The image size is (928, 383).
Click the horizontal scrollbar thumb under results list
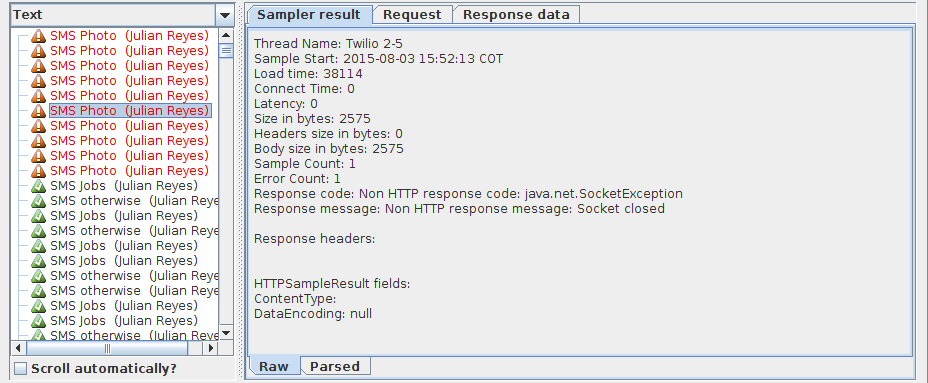pyautogui.click(x=107, y=348)
